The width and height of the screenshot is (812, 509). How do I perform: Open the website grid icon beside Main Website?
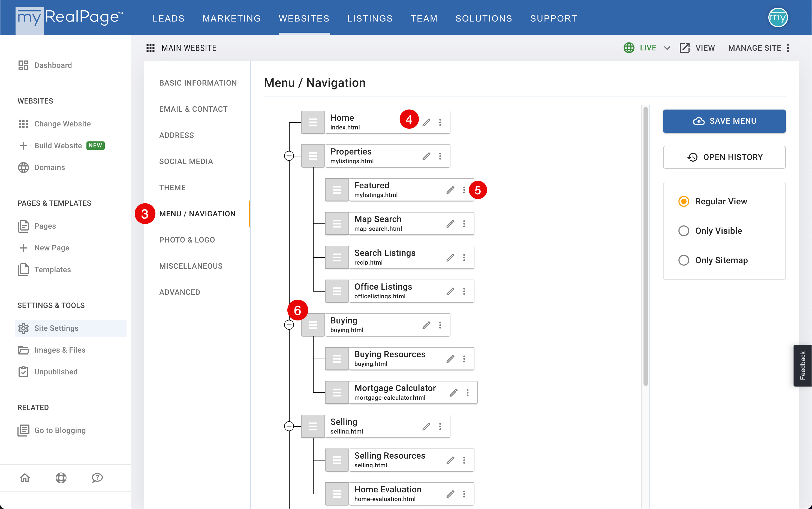point(151,48)
